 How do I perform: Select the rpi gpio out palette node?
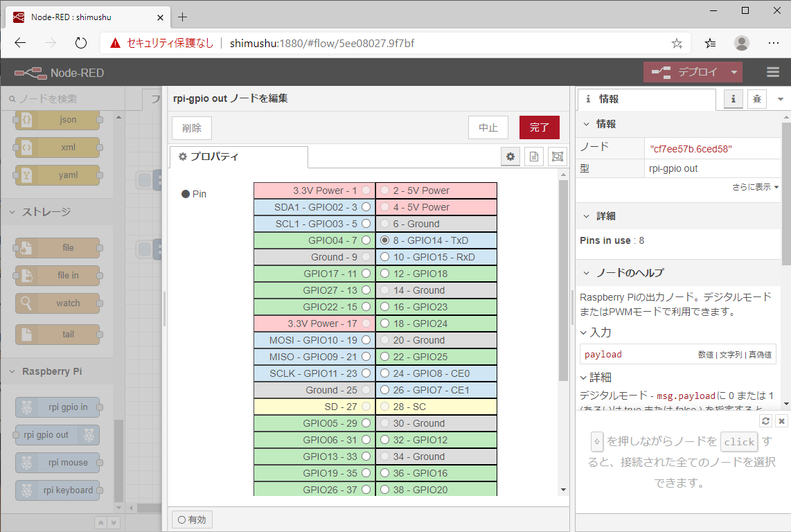(57, 435)
